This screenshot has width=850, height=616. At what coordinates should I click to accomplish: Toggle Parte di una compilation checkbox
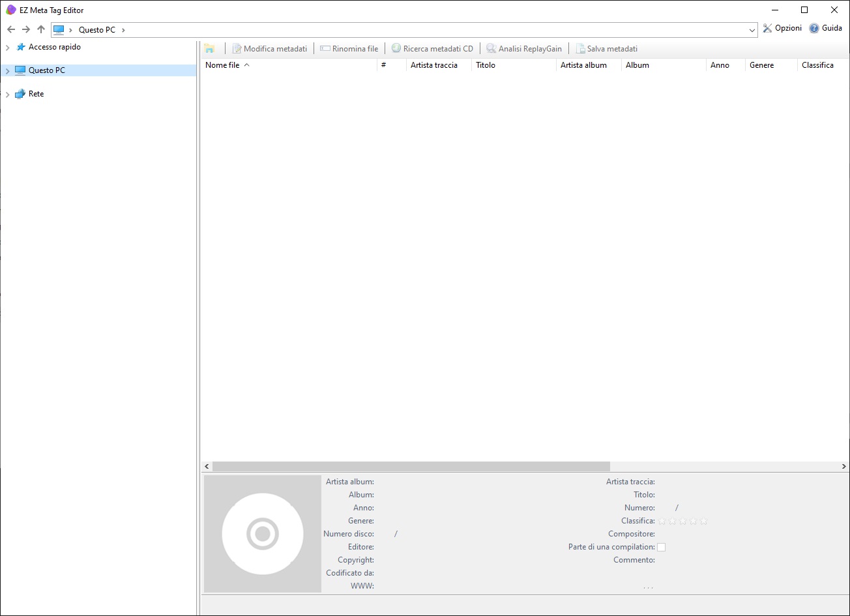point(661,547)
